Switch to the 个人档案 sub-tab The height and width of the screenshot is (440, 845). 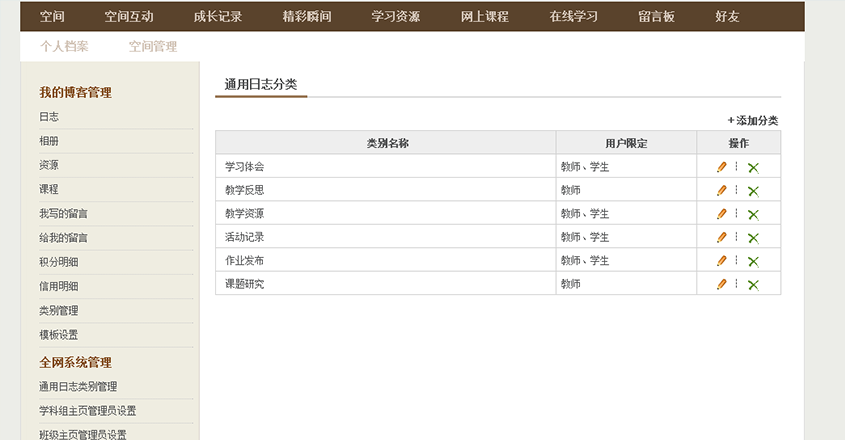pyautogui.click(x=64, y=46)
